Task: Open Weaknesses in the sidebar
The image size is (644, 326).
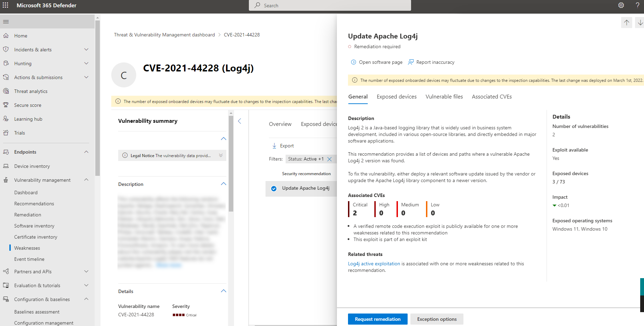Action: click(27, 248)
